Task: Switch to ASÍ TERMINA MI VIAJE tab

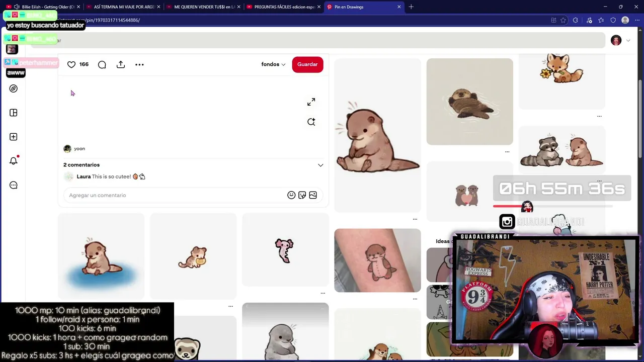Action: 124,7
